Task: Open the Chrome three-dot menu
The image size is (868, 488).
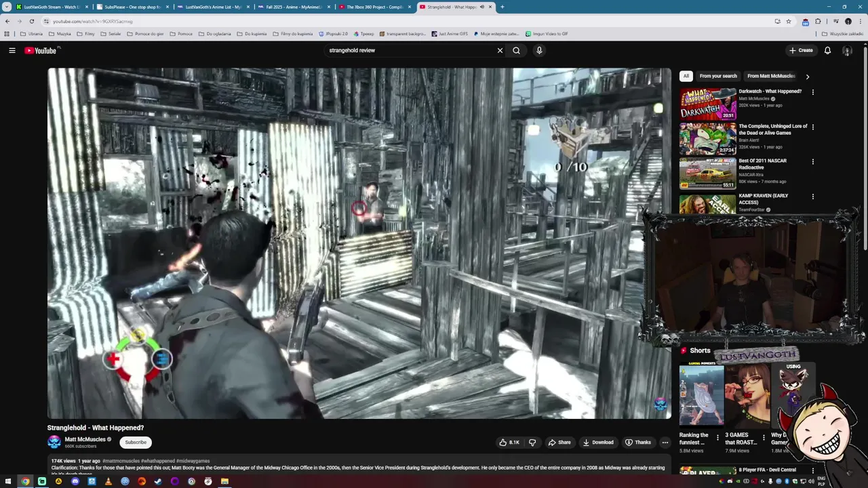Action: pos(860,21)
